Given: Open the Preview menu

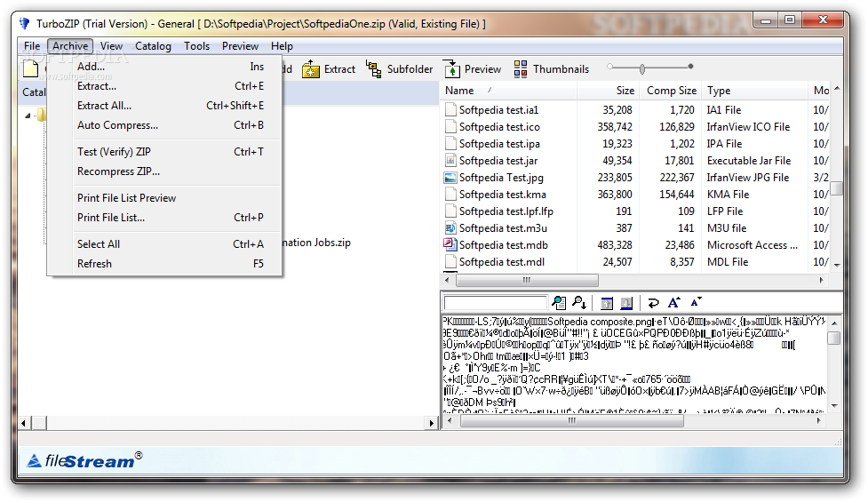Looking at the screenshot, I should coord(240,46).
